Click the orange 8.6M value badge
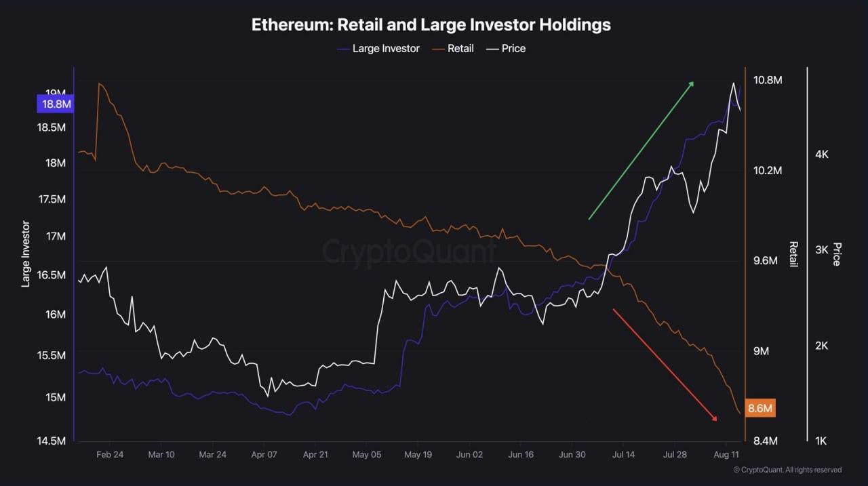Screen dimensions: 868x486 click(x=759, y=408)
